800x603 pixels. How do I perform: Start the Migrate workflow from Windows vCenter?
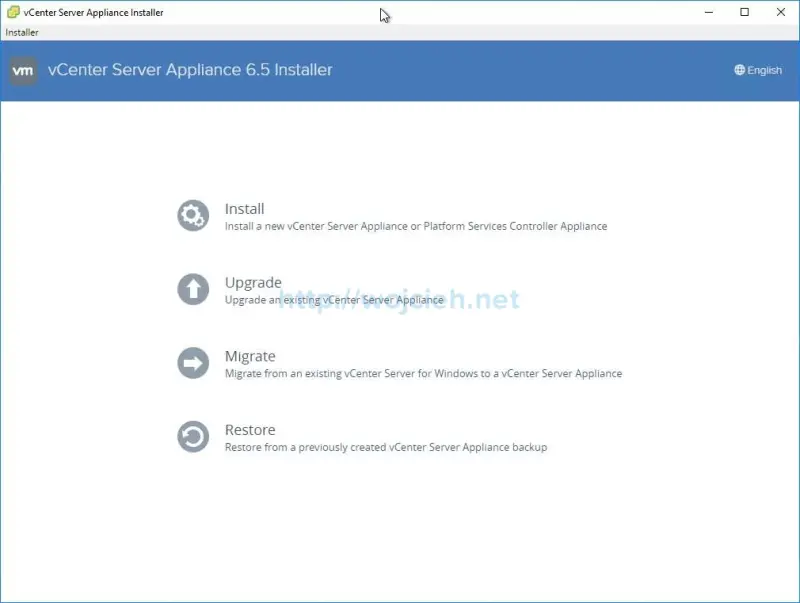click(250, 356)
